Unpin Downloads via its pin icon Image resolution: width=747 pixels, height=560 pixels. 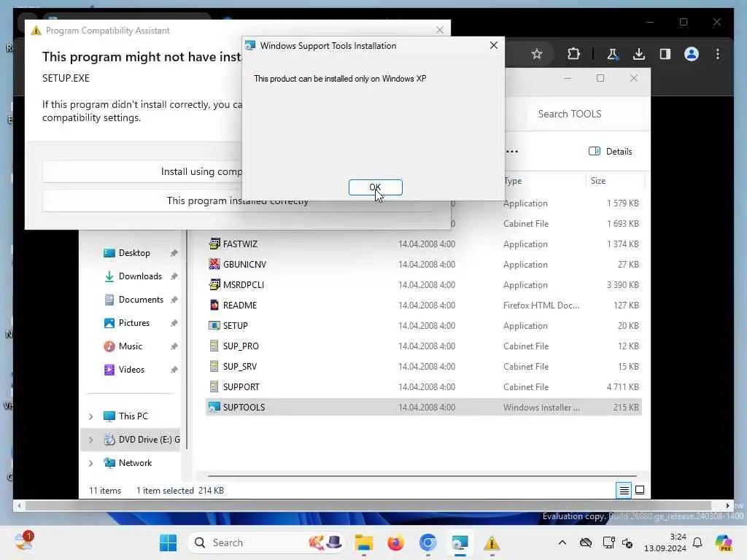click(174, 276)
